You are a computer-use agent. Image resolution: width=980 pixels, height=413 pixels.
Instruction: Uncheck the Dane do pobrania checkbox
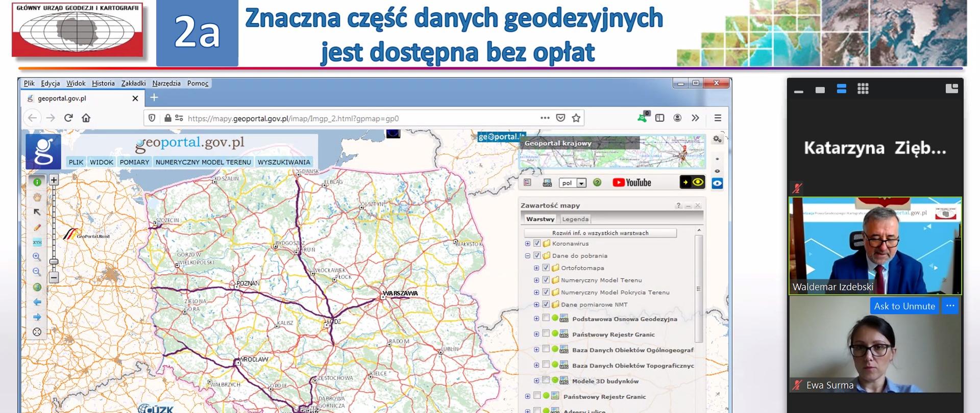coord(537,256)
